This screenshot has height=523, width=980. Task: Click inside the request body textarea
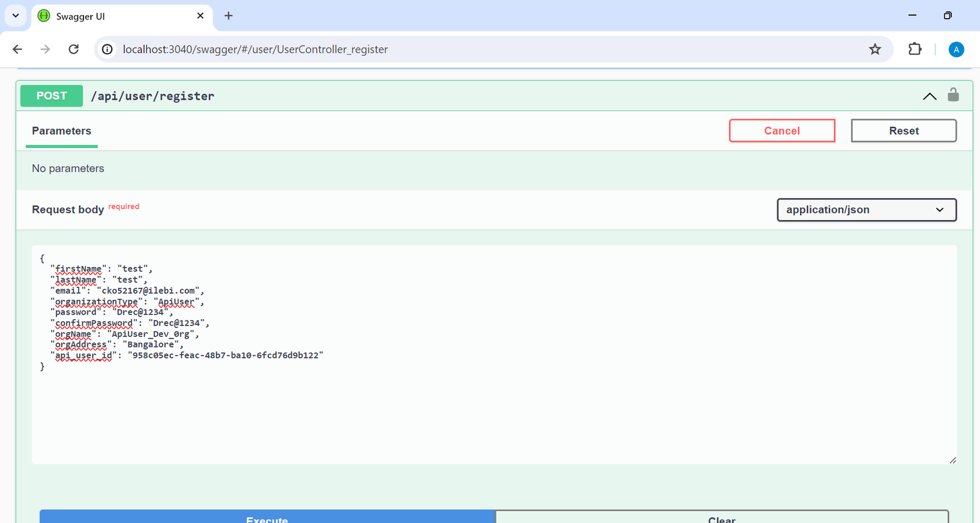click(x=494, y=354)
